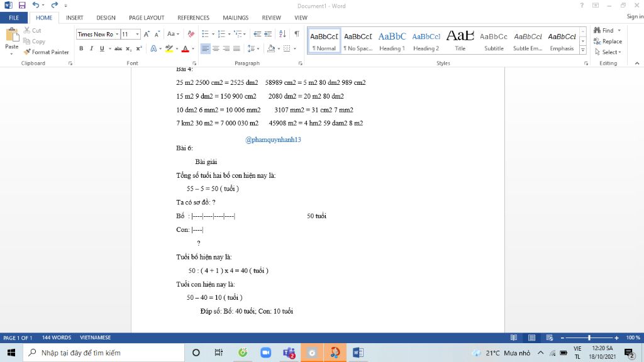644x362 pixels.
Task: Save the document with the floppy icon
Action: [22, 5]
